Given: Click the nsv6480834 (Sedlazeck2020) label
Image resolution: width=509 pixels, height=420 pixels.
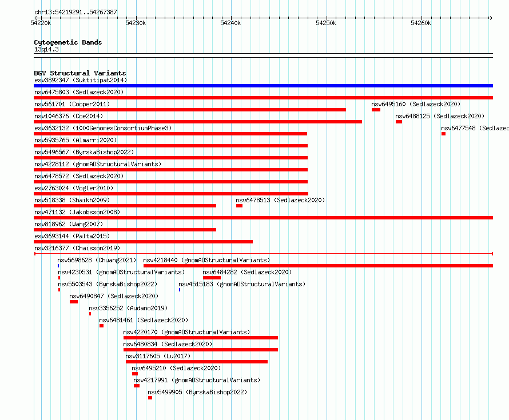Looking at the screenshot, I should pos(168,344).
